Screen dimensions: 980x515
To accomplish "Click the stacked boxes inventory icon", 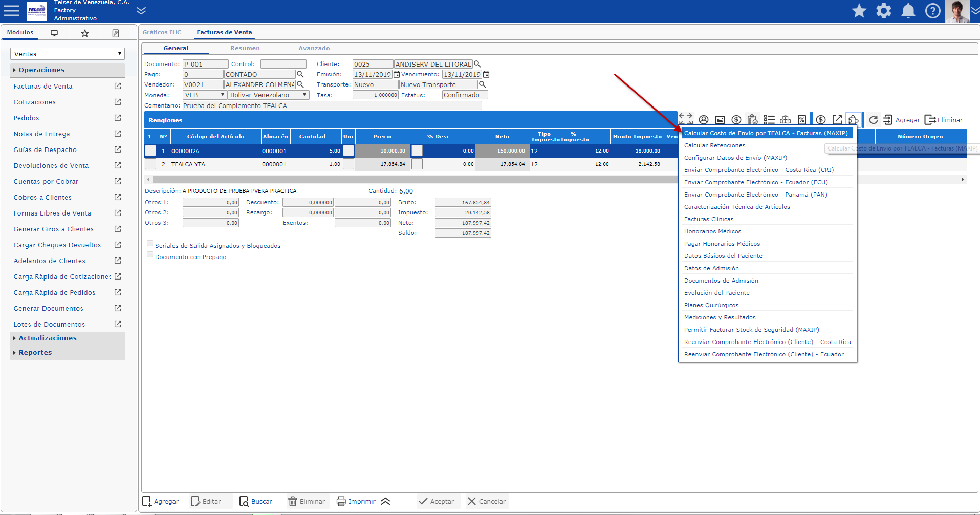I will pos(786,120).
